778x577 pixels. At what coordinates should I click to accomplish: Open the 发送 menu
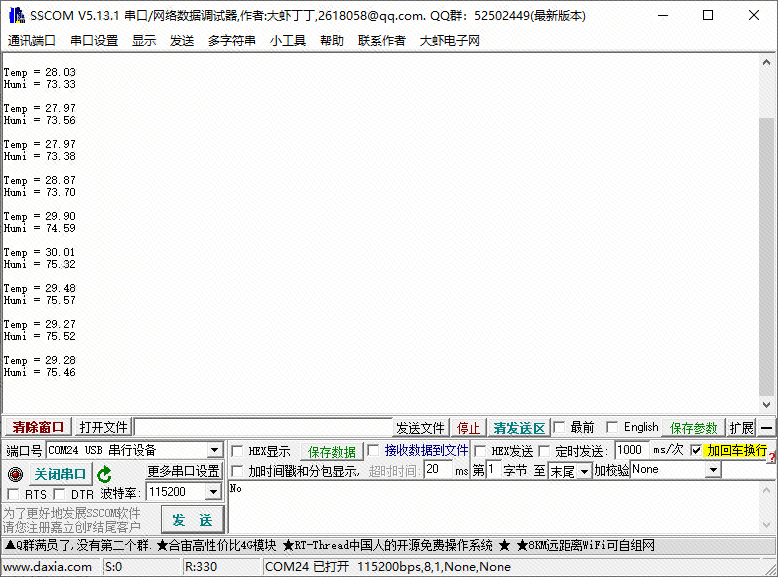pyautogui.click(x=182, y=41)
